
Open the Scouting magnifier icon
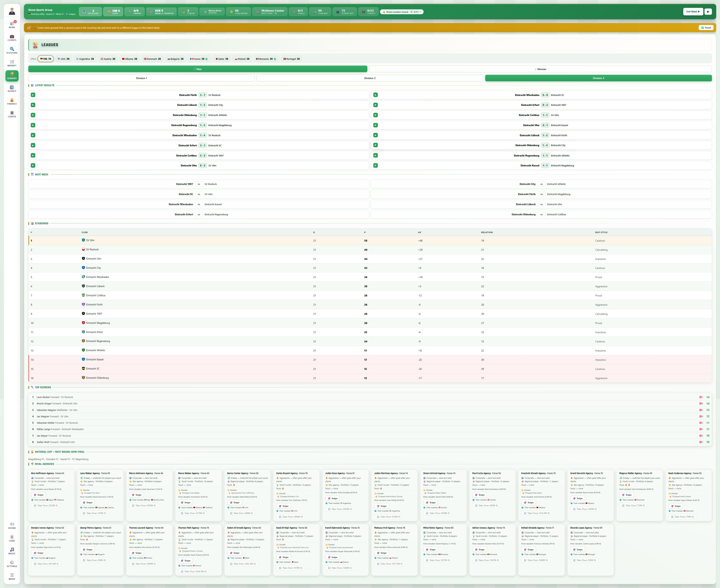click(x=12, y=50)
